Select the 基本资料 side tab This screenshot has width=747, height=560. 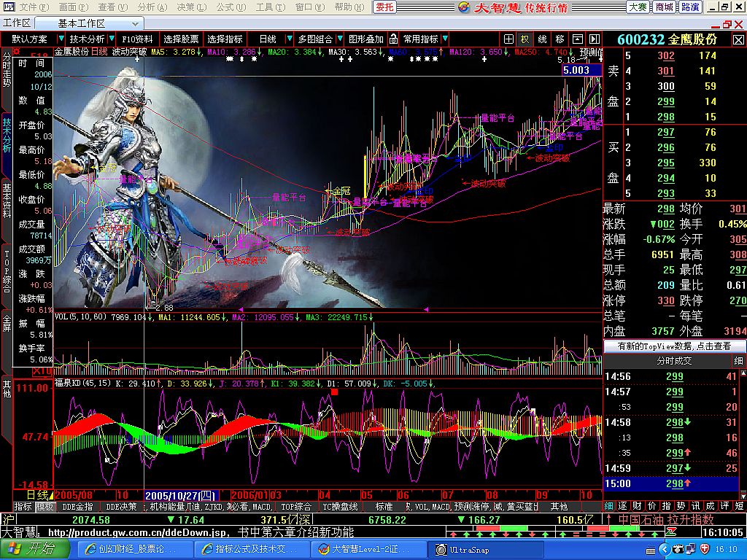(7, 201)
